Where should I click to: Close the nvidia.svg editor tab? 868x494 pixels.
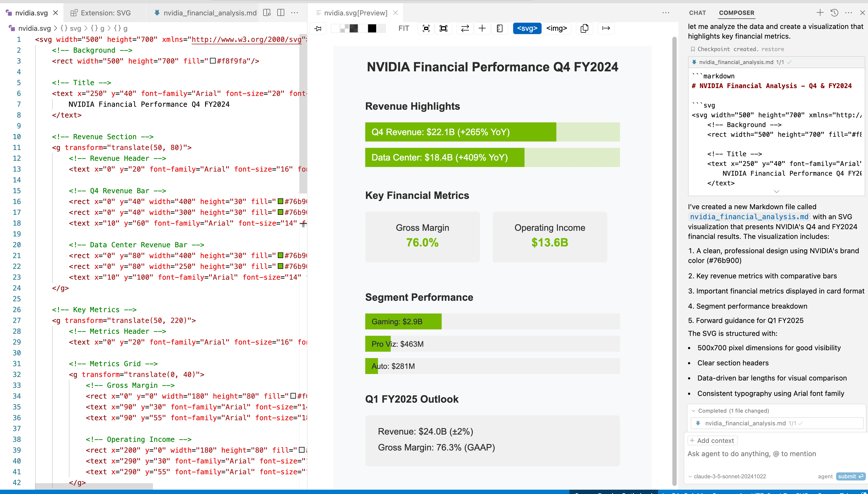tap(56, 13)
